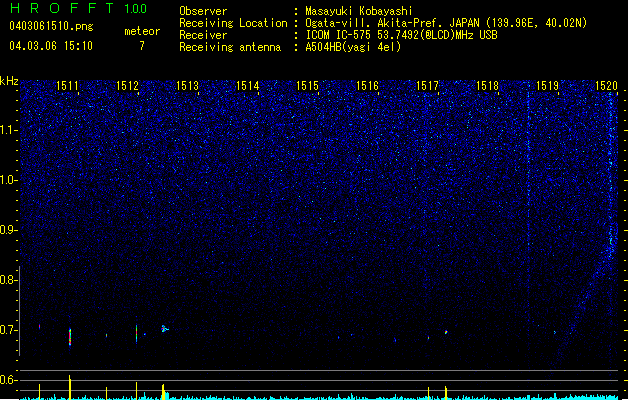Click the 0.6 frequency axis label
The image size is (629, 400).
8,380
